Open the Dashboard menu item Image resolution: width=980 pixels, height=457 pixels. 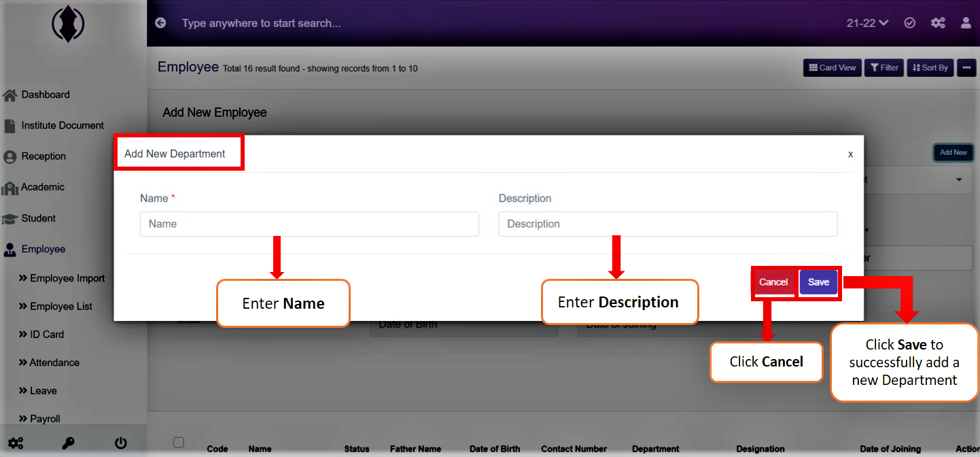46,95
